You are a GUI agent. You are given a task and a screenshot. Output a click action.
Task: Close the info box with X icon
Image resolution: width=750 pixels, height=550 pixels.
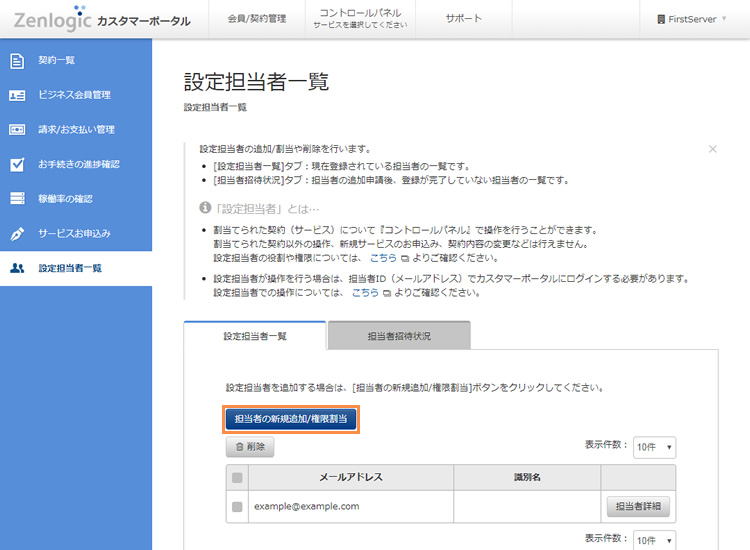712,149
